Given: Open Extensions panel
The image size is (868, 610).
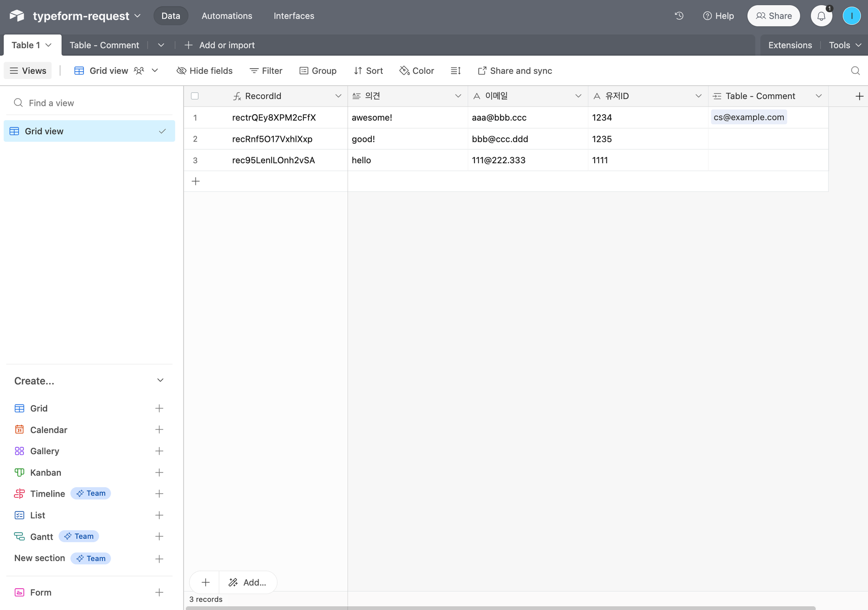Looking at the screenshot, I should (x=790, y=45).
